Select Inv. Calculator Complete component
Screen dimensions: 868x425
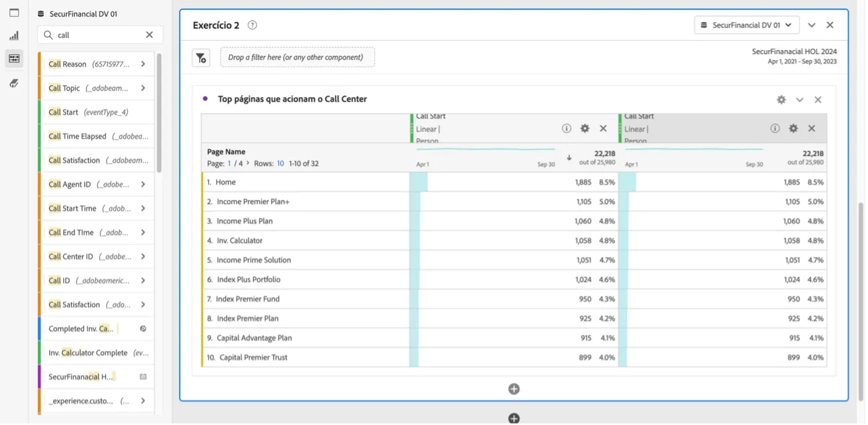[96, 353]
